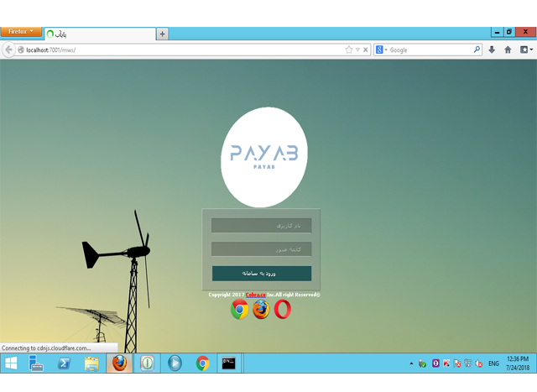Open the Google search engine selector
Image resolution: width=537 pixels, height=392 pixels.
(x=381, y=50)
